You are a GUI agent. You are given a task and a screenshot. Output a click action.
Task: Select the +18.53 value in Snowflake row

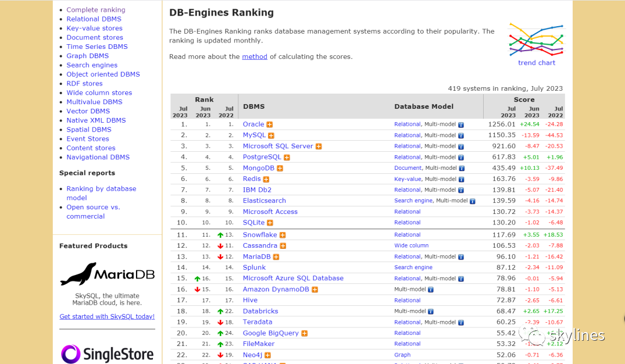pos(553,235)
